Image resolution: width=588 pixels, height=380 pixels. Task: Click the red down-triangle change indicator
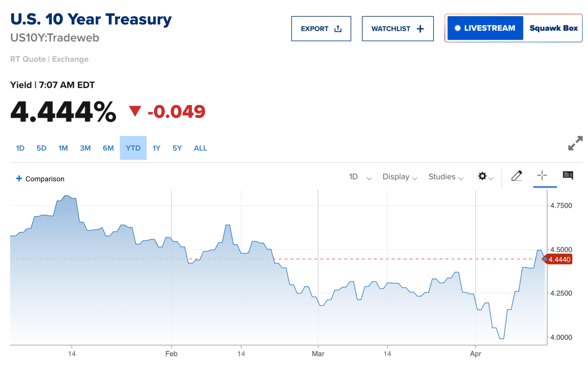(x=135, y=111)
